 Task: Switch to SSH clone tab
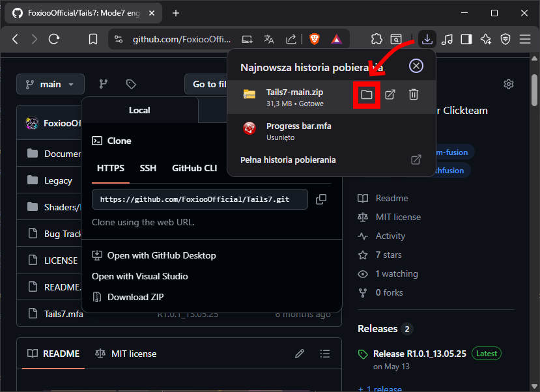[148, 168]
